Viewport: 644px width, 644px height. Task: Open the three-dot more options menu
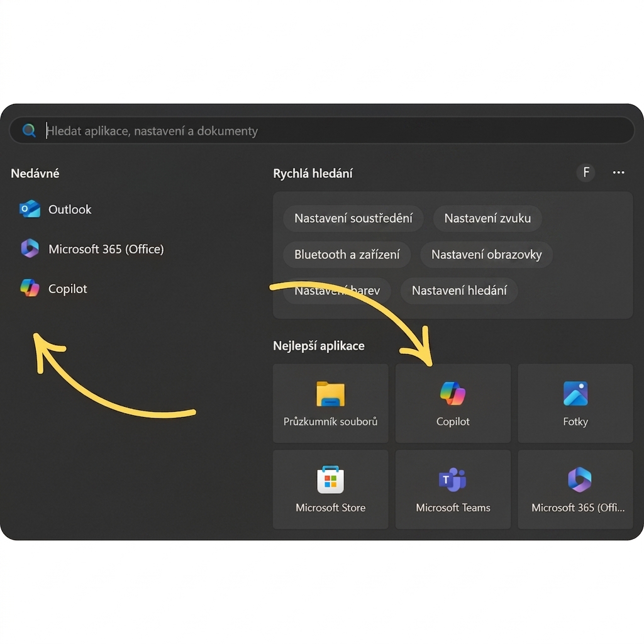pos(619,172)
